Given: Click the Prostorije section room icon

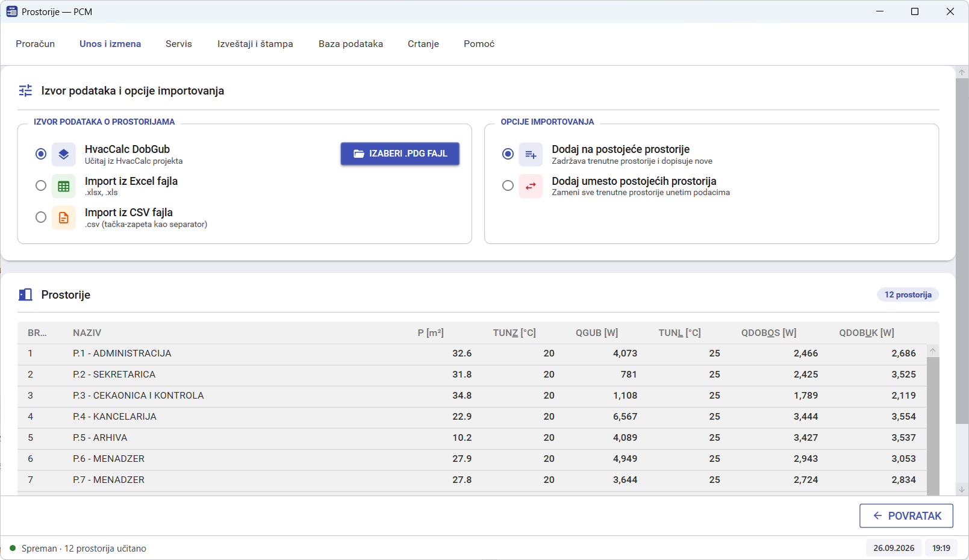Looking at the screenshot, I should point(25,294).
